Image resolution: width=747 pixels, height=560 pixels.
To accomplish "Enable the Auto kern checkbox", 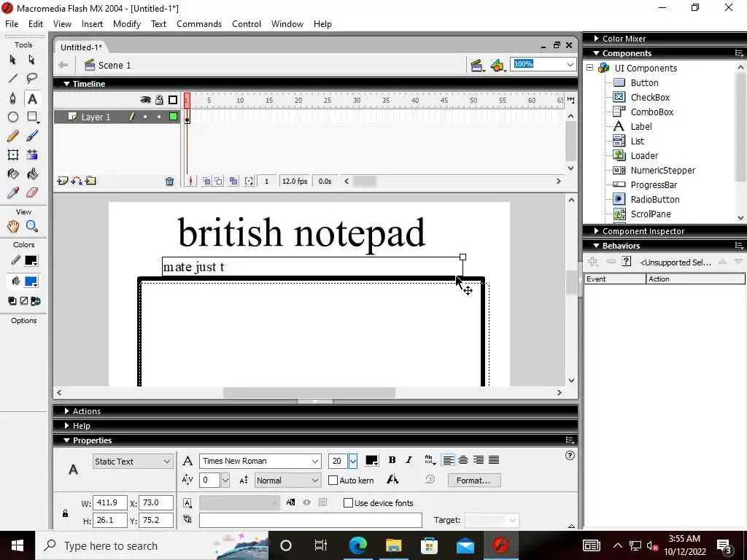I will (x=333, y=481).
